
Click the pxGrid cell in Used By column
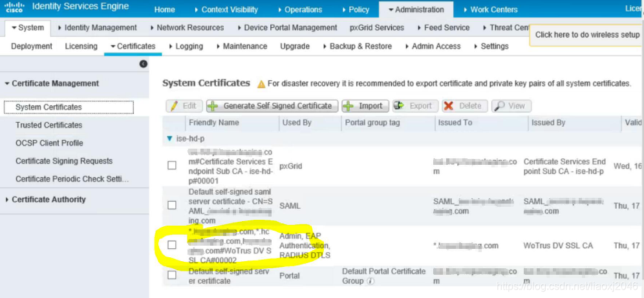(290, 166)
